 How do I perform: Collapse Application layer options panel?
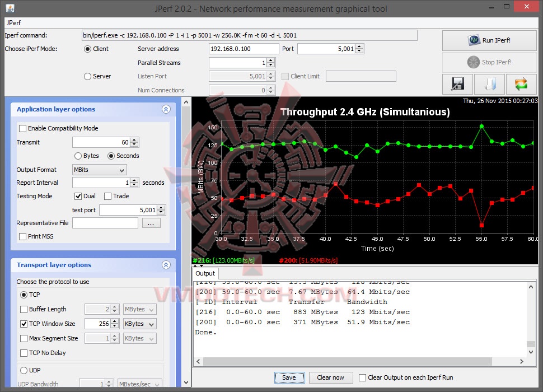(x=166, y=109)
